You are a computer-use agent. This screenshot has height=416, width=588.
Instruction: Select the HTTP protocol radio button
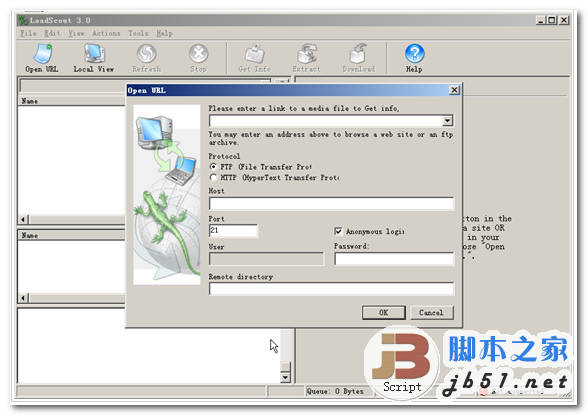213,177
